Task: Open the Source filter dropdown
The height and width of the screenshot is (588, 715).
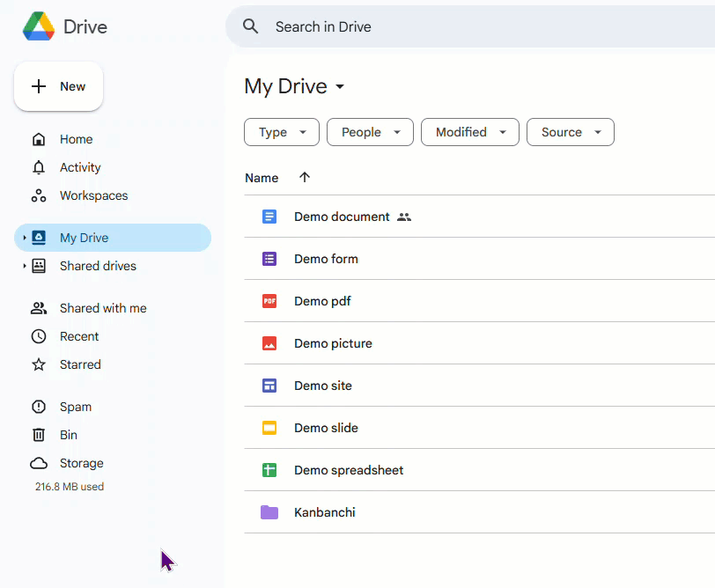Action: pos(571,132)
